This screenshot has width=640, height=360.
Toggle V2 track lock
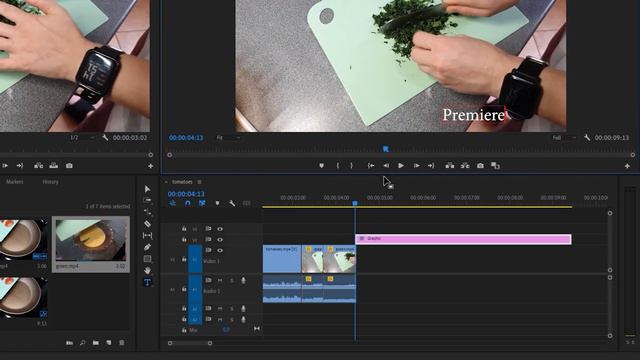pyautogui.click(x=184, y=240)
